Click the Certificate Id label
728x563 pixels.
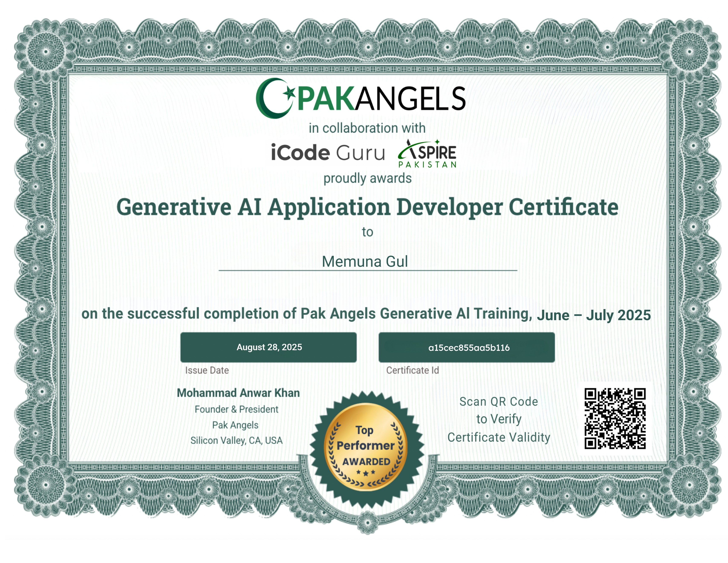tap(413, 370)
